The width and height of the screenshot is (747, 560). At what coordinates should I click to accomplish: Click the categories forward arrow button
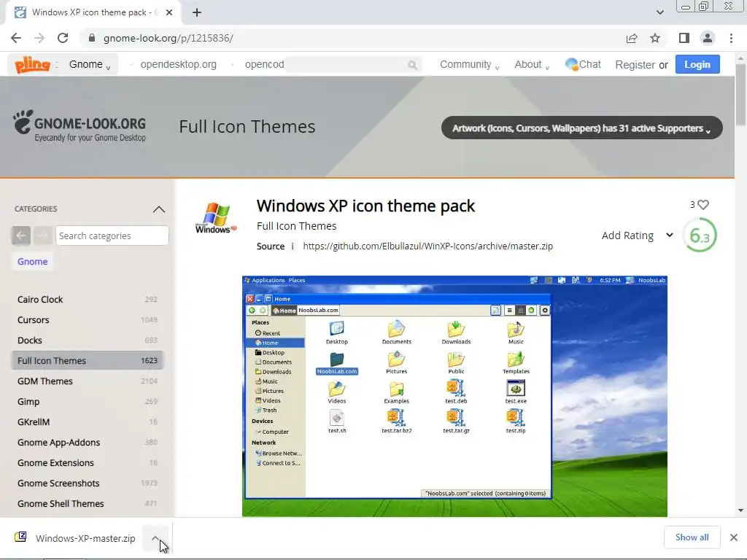[43, 236]
